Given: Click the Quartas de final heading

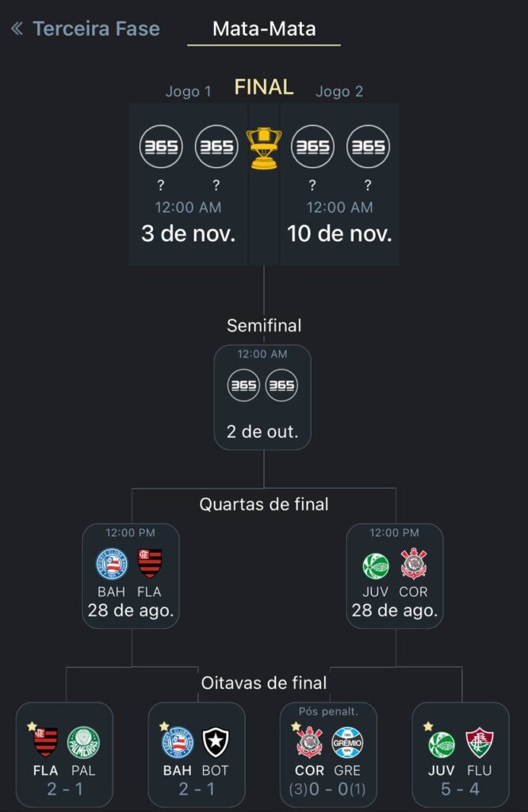Looking at the screenshot, I should pyautogui.click(x=264, y=504).
